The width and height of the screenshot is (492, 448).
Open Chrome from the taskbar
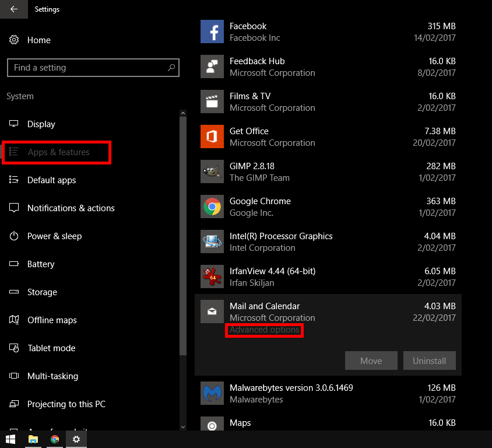pos(55,439)
